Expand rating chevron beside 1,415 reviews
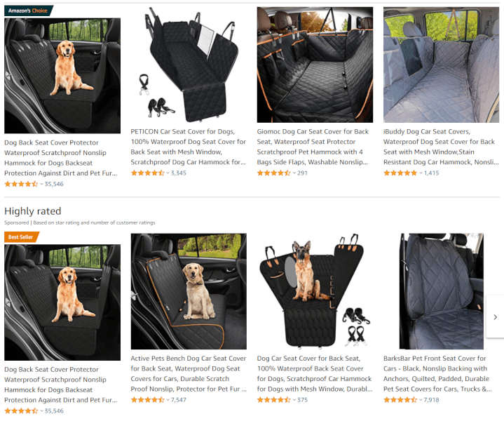 (x=421, y=173)
